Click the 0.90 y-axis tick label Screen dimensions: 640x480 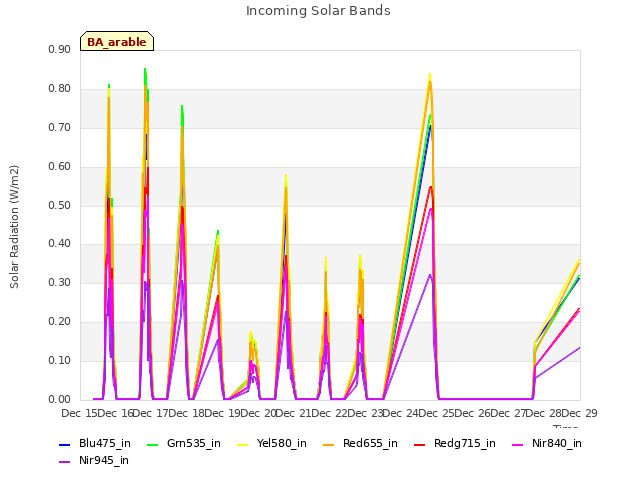[x=60, y=49]
